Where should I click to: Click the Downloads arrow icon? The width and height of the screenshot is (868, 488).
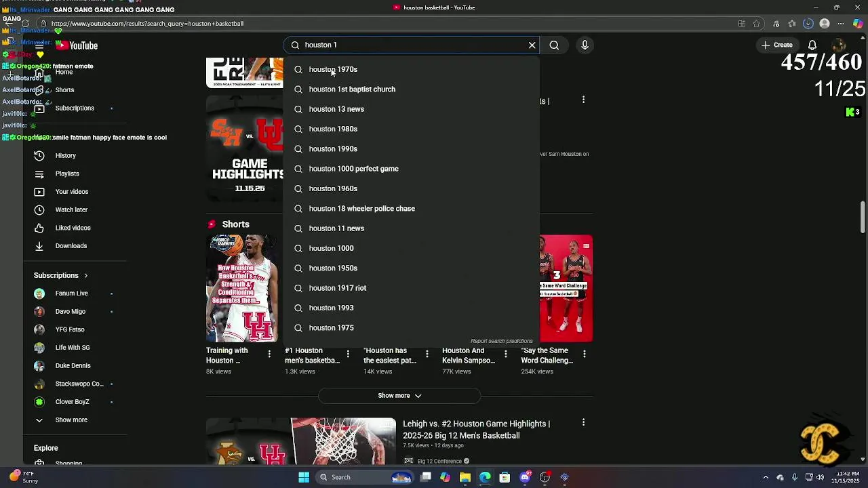pyautogui.click(x=39, y=246)
